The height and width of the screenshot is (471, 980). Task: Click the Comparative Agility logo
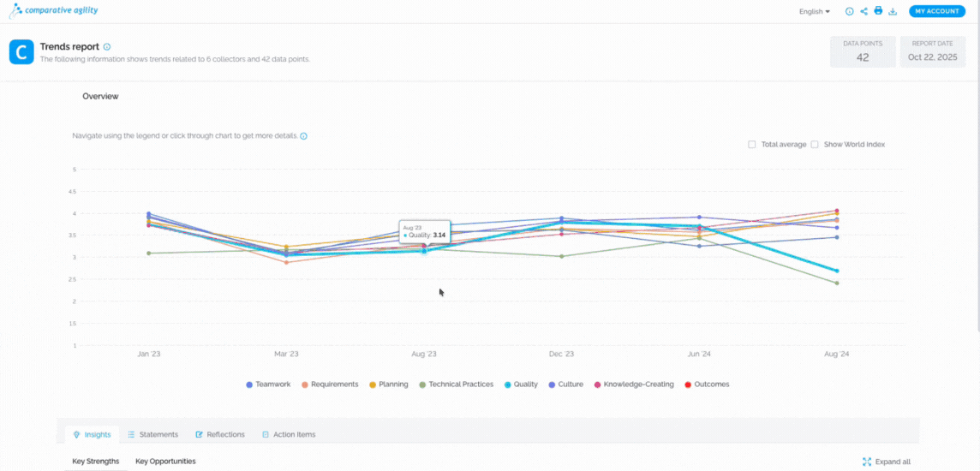(54, 10)
